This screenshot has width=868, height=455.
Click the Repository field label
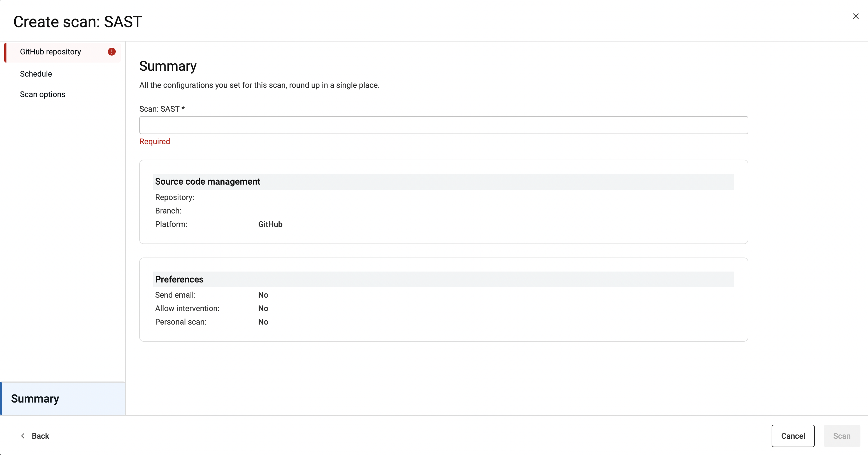[175, 197]
